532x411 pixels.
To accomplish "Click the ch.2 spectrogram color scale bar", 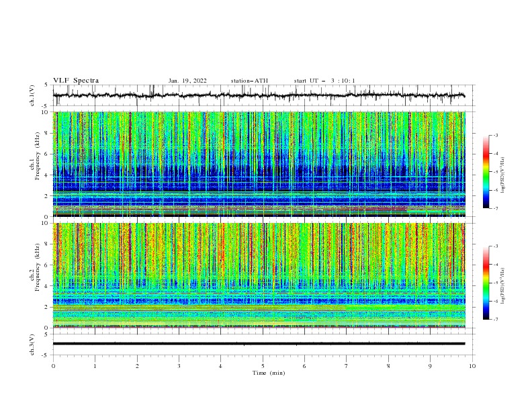I will 486,283.
